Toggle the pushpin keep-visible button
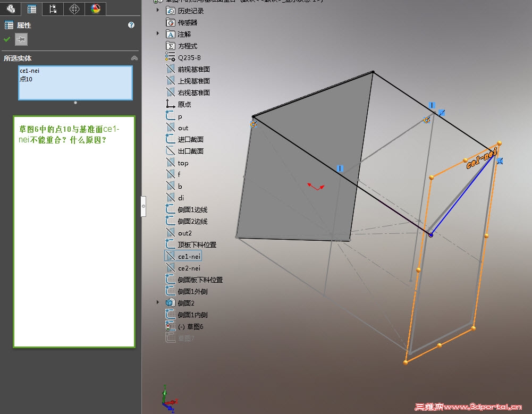The image size is (532, 414). coord(21,39)
